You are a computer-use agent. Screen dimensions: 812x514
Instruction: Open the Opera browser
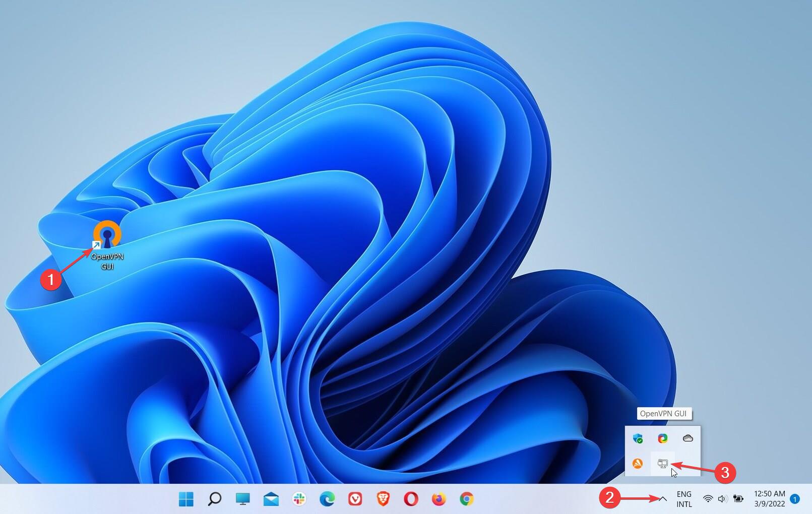tap(411, 499)
